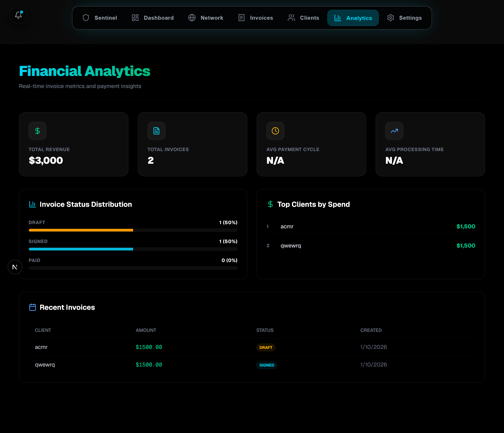Click the document icon on Total Invoices
504x433 pixels.
point(156,131)
